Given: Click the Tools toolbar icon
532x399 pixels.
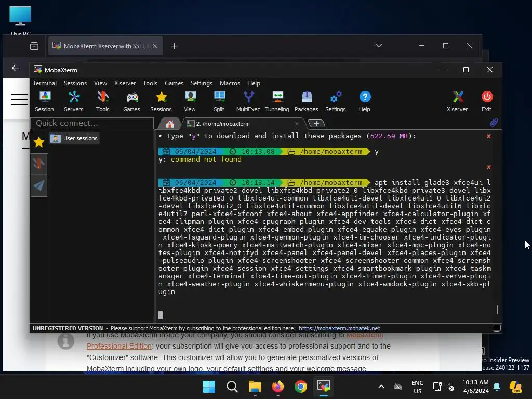Looking at the screenshot, I should point(102,101).
